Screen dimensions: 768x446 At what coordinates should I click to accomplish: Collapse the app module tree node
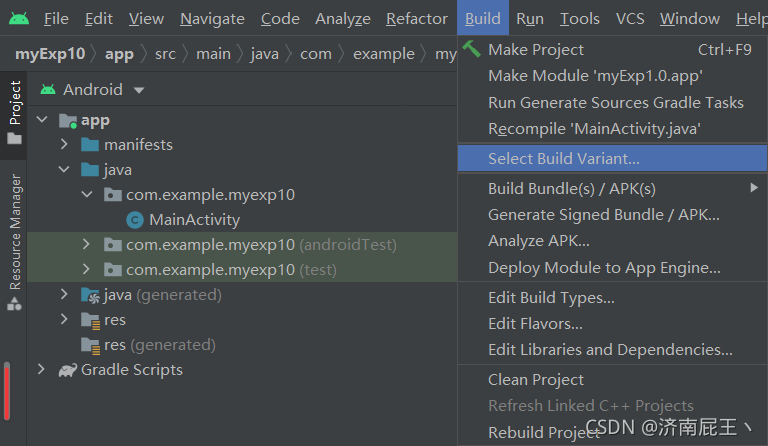[x=42, y=121]
